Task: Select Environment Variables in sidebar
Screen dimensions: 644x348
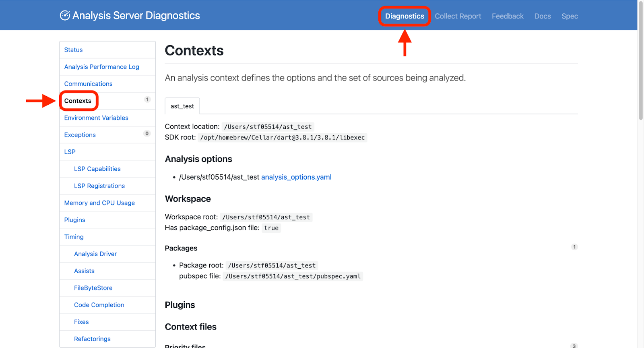Action: [x=96, y=118]
